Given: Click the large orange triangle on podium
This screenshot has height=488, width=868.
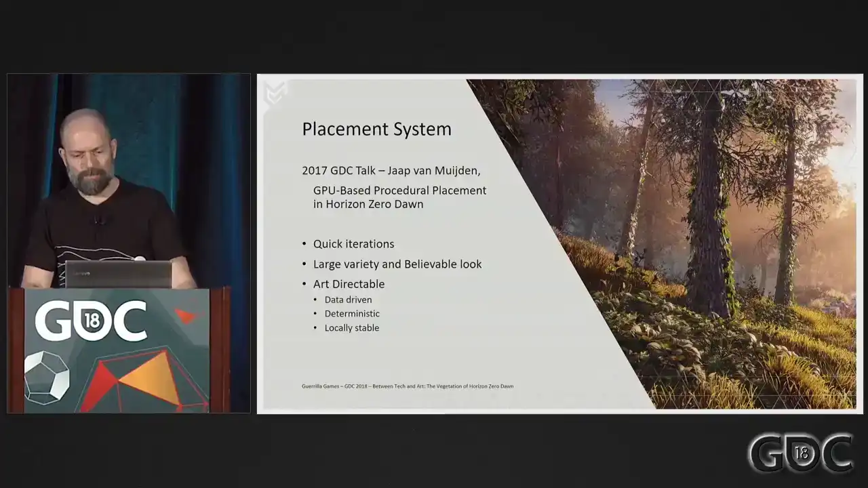Looking at the screenshot, I should [153, 378].
